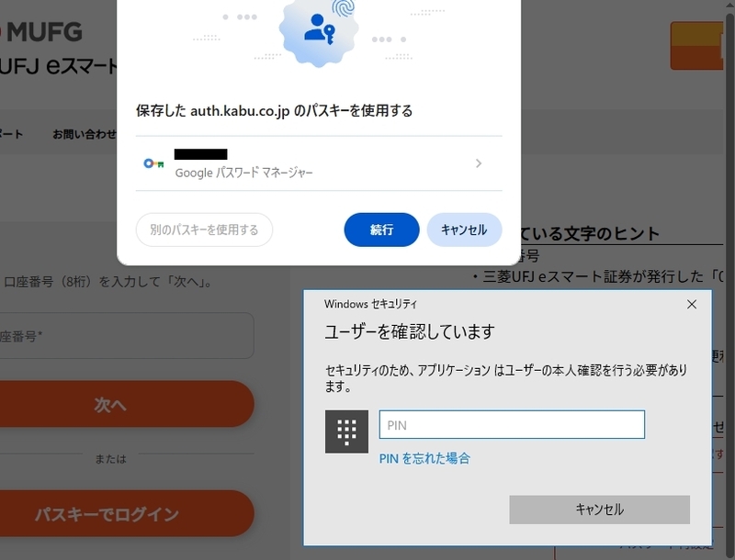Open the PIN を忘れた場合 link

(424, 458)
